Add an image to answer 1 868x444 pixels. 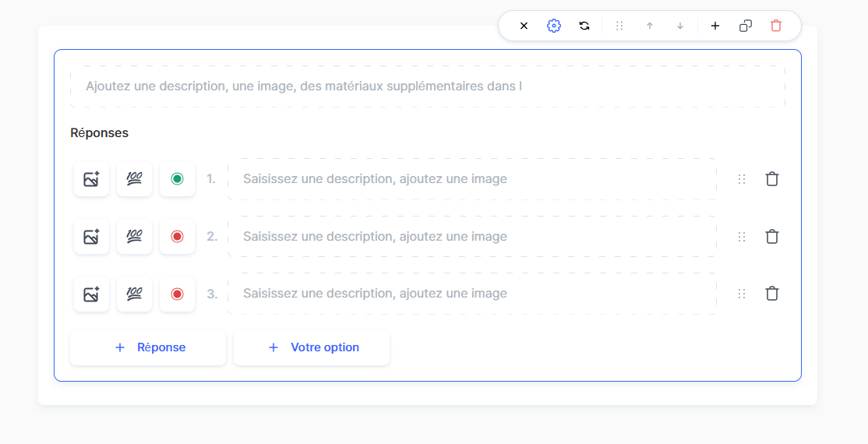[91, 179]
